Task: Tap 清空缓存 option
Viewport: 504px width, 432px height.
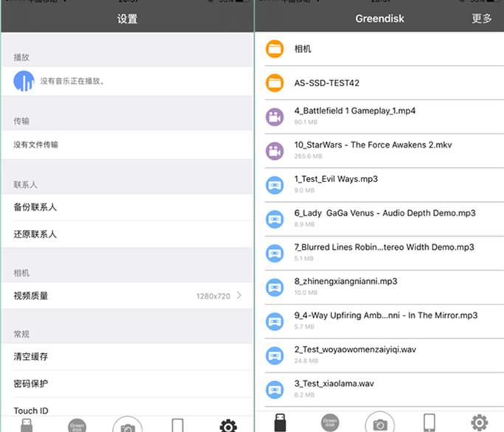Action: (x=127, y=357)
